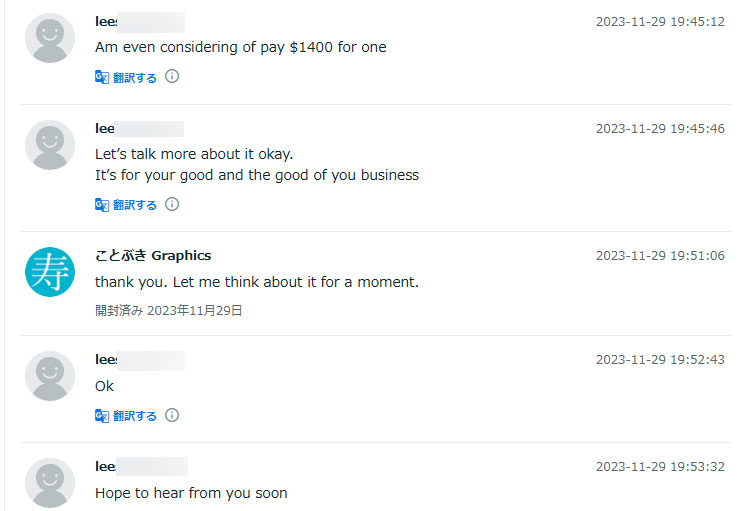
Task: Click the info icon under the "Let's talk more" message
Action: pyautogui.click(x=172, y=204)
